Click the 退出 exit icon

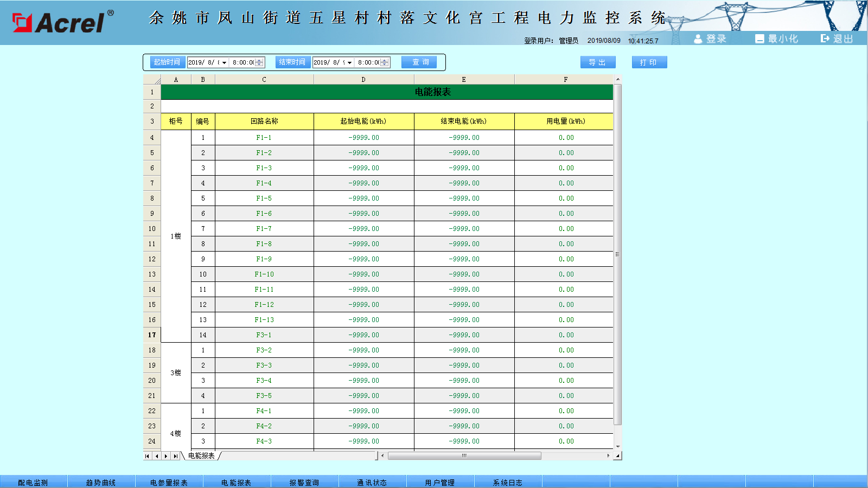tap(825, 38)
